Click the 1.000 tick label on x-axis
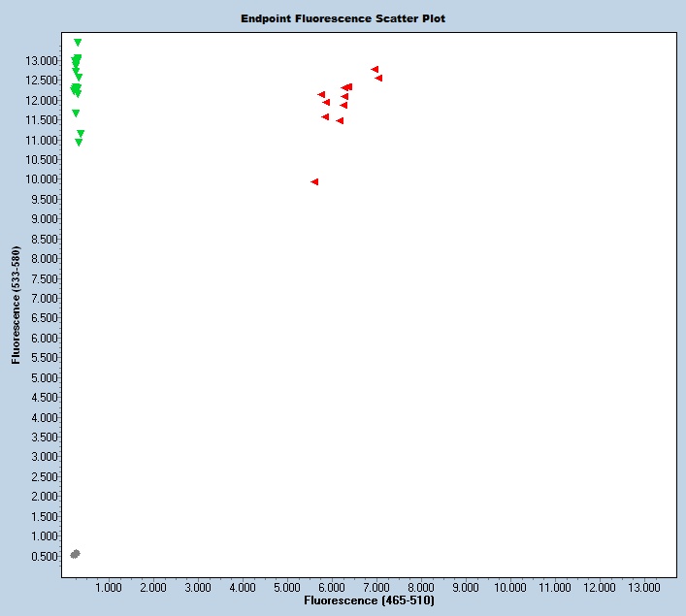This screenshot has width=686, height=616. [x=108, y=587]
